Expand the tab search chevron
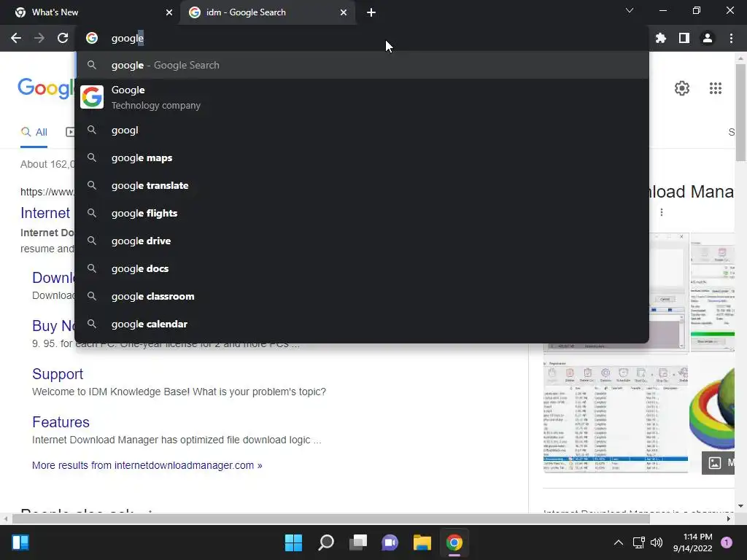Image resolution: width=747 pixels, height=560 pixels. pyautogui.click(x=630, y=10)
